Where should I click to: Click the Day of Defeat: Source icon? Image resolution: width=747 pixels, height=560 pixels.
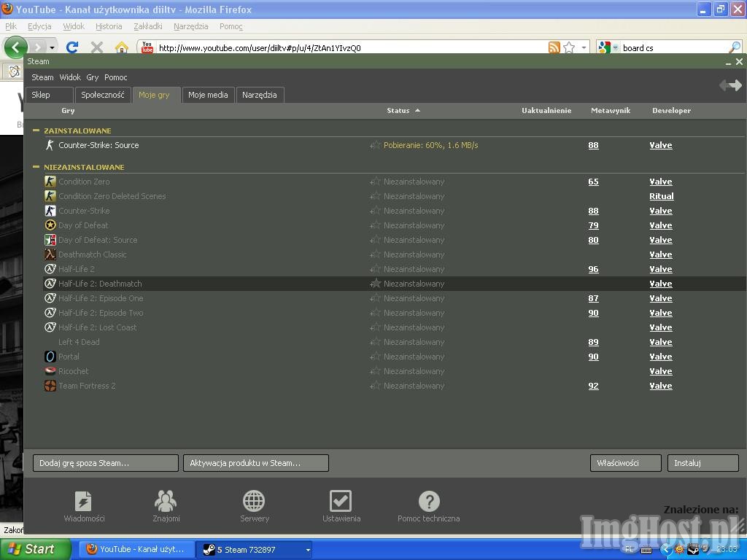50,240
